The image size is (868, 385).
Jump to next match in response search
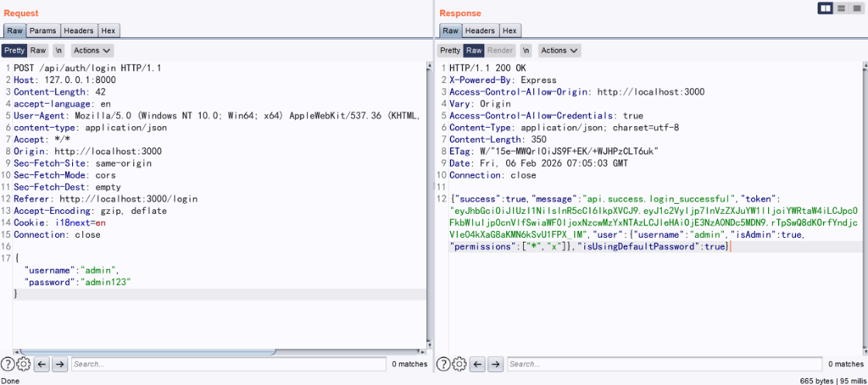495,364
